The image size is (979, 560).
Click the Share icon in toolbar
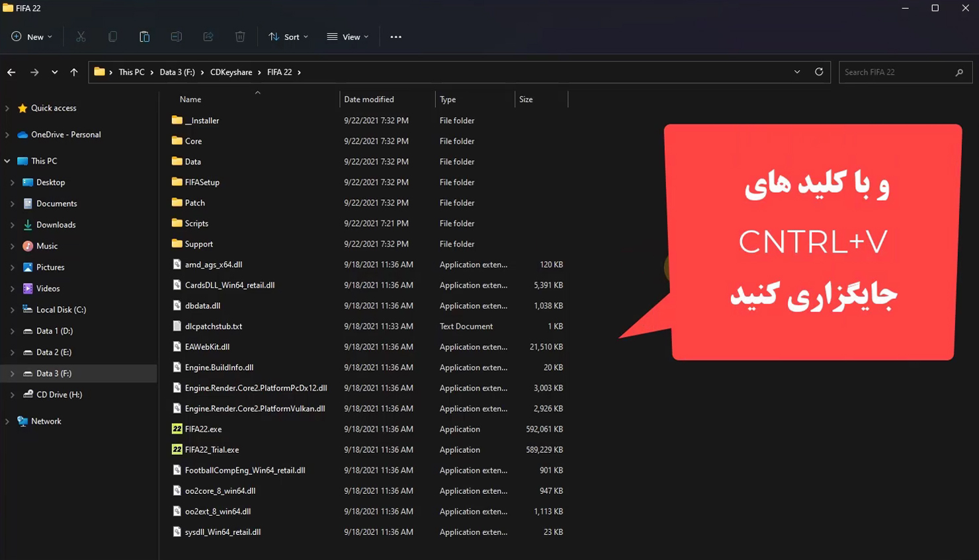coord(208,37)
